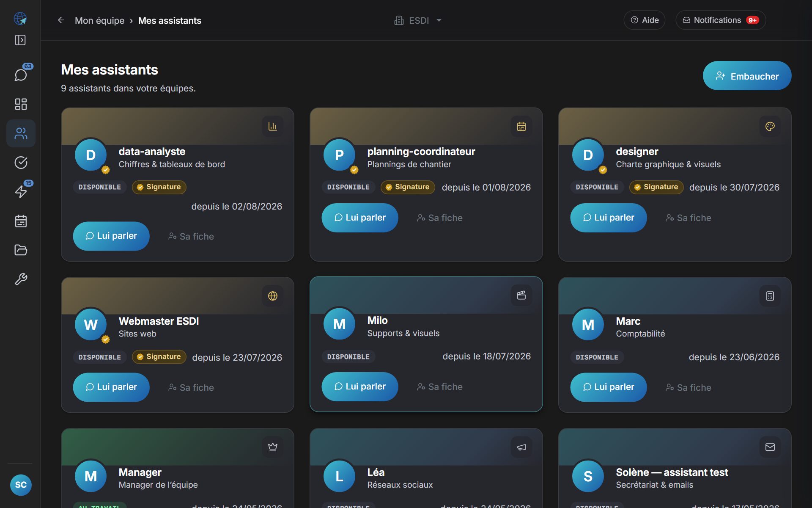Click the globe icon on Webmaster ESDI card
Image resolution: width=812 pixels, height=508 pixels.
pyautogui.click(x=273, y=296)
